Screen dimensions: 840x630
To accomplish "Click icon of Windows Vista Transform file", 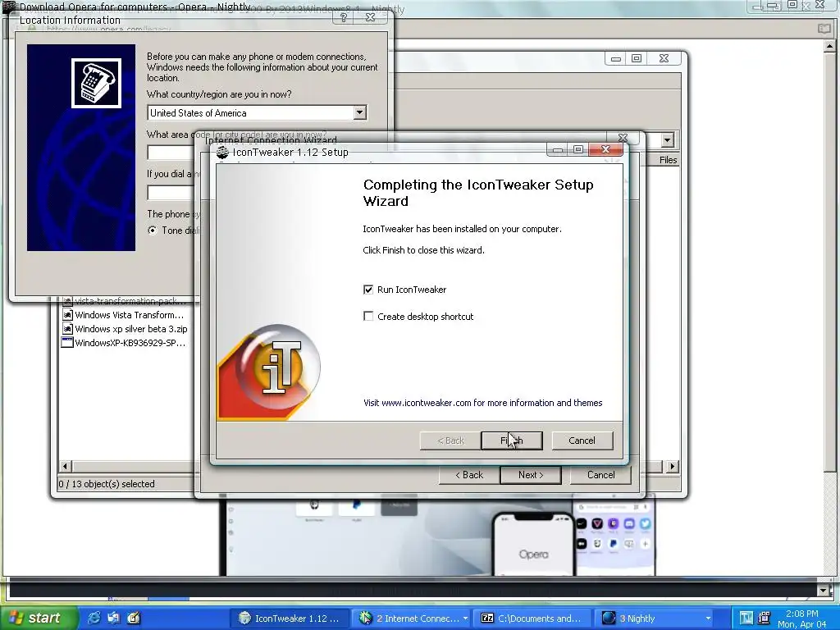I will coord(67,314).
